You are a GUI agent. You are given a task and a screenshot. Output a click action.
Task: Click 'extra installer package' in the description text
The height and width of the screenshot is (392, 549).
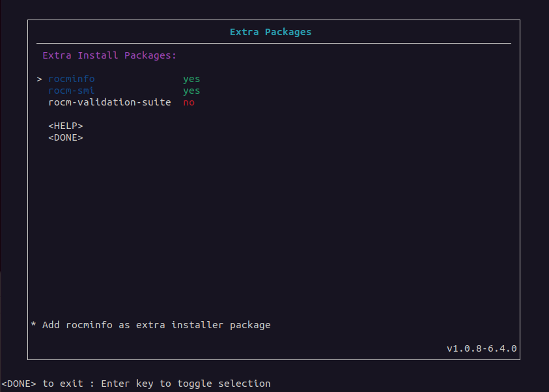[203, 325]
